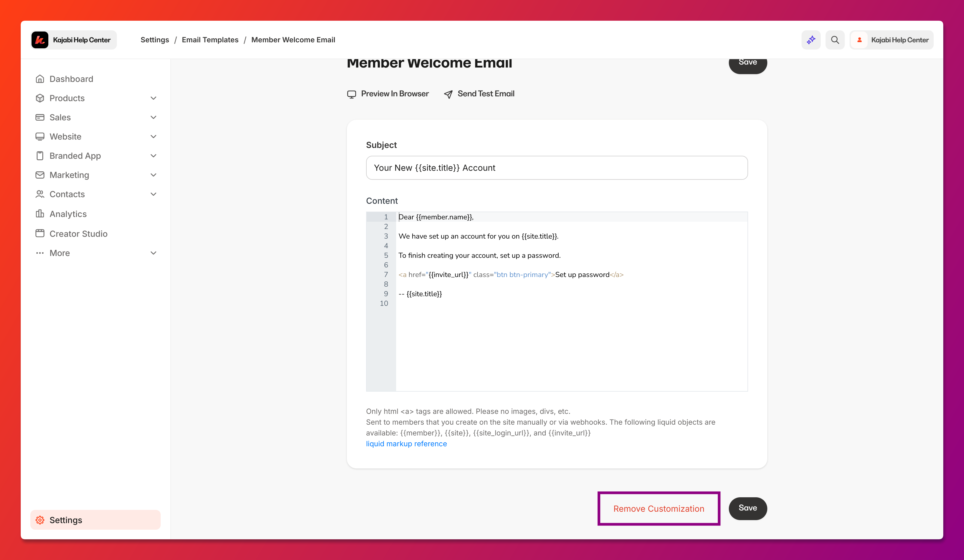Open the AI sparkle assistant icon

pos(811,40)
